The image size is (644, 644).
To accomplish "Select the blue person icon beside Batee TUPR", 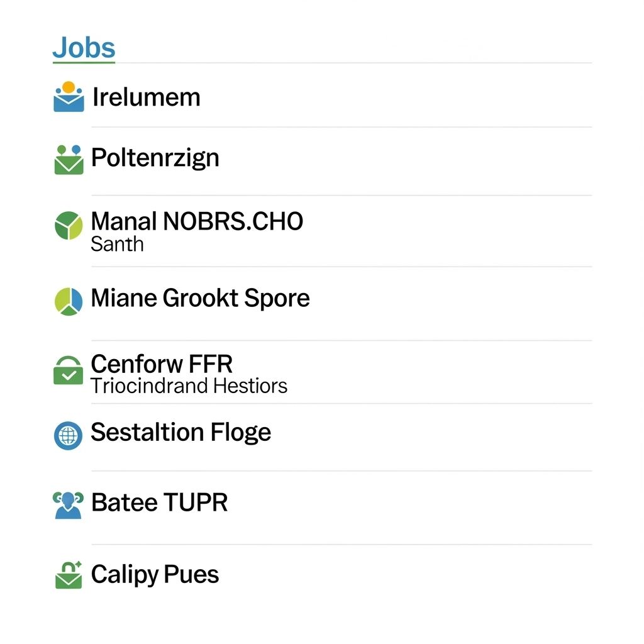I will pyautogui.click(x=68, y=504).
